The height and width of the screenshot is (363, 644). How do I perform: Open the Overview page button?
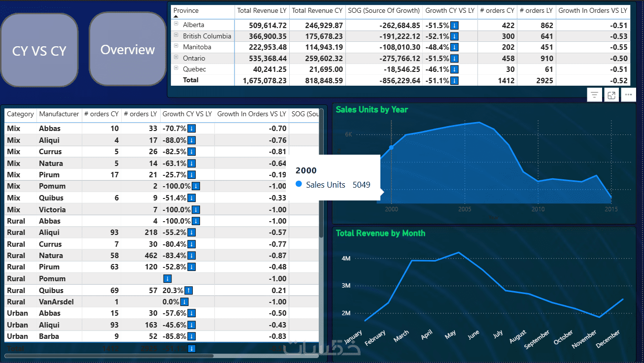click(128, 50)
